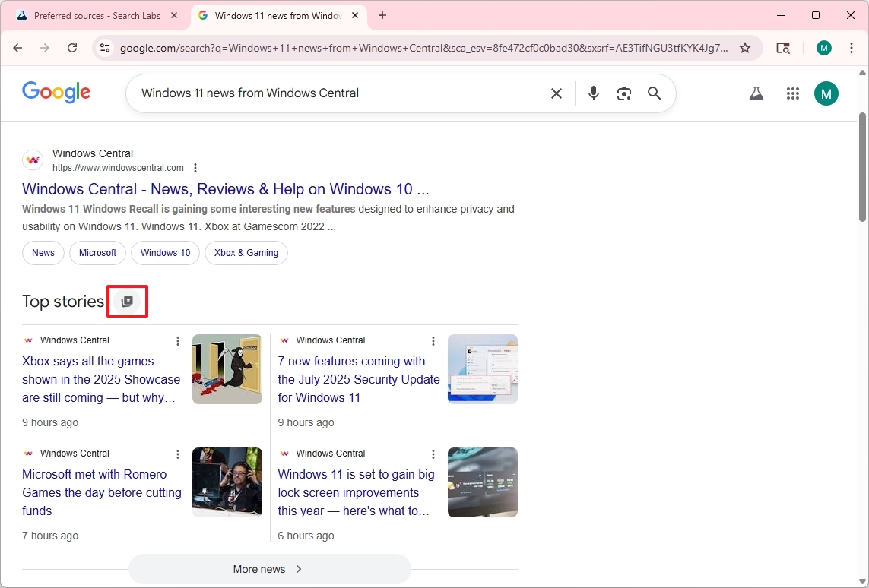Click the Windows Central favicon in the result
This screenshot has width=869, height=588.
click(33, 160)
